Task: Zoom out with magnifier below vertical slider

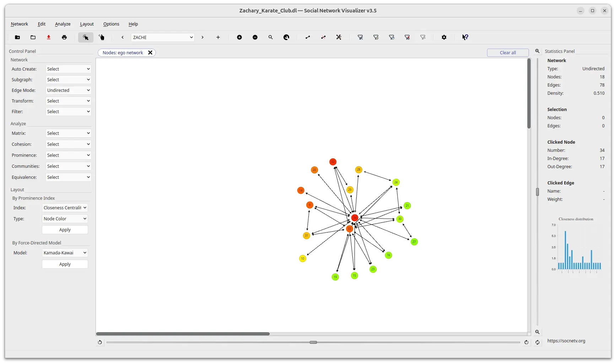Action: (x=537, y=332)
